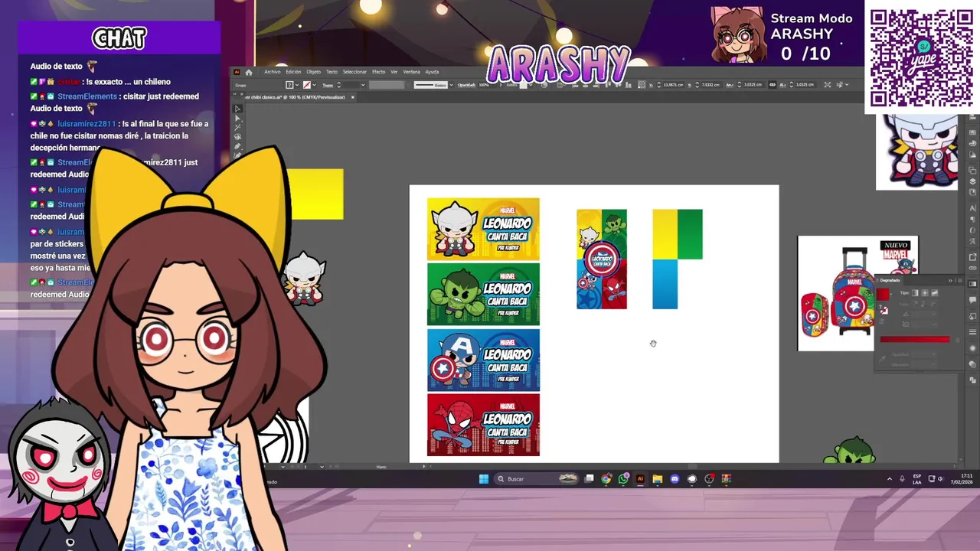980x551 pixels.
Task: Choose the linear gradient type button
Action: point(915,293)
